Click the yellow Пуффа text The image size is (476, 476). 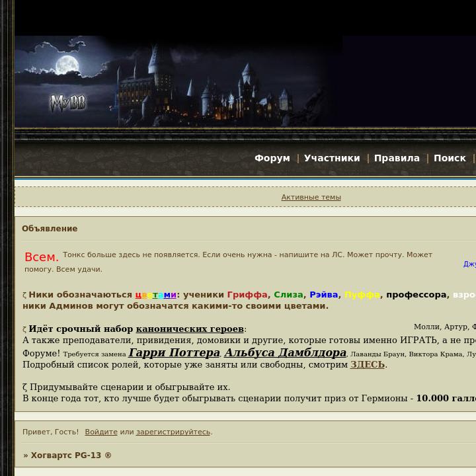(x=362, y=295)
